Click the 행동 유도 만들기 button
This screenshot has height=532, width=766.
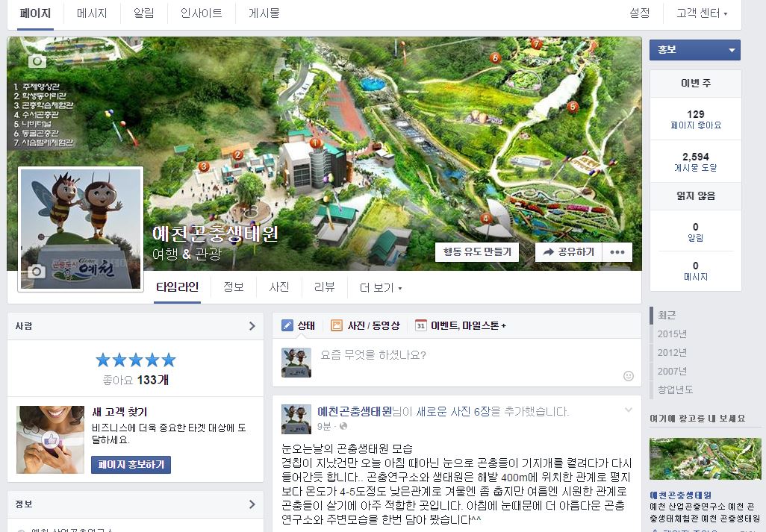[477, 252]
